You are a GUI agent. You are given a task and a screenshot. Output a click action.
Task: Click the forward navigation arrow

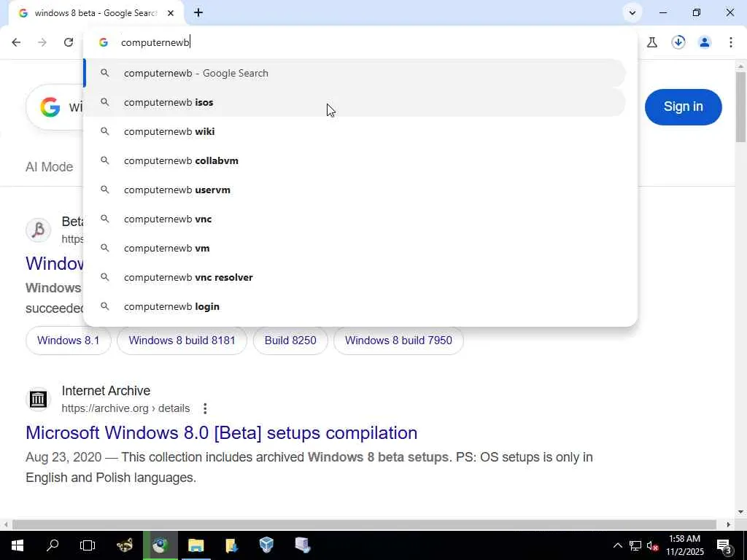click(x=42, y=42)
